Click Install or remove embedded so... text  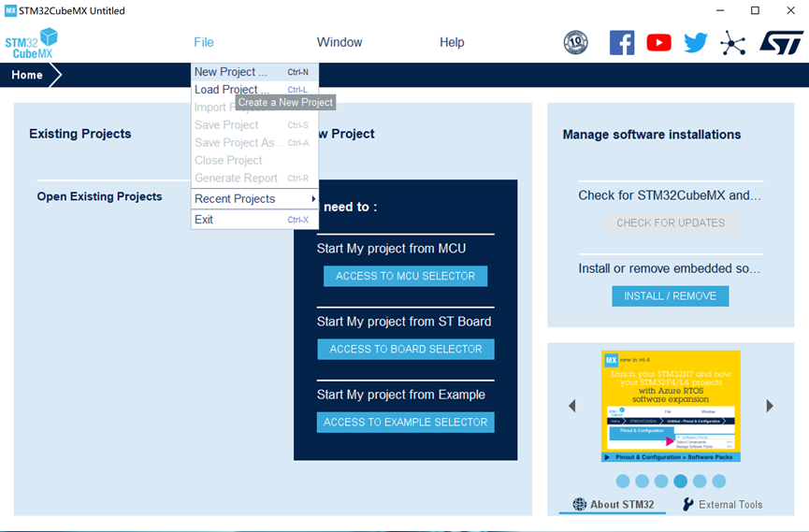669,268
